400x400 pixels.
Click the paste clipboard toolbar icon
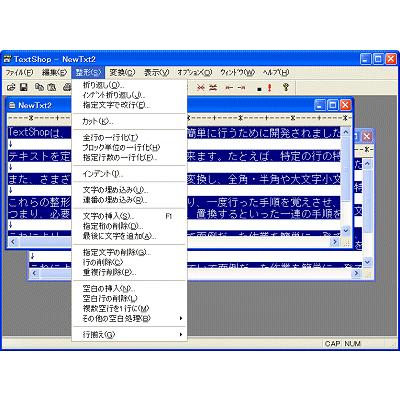[x=52, y=88]
